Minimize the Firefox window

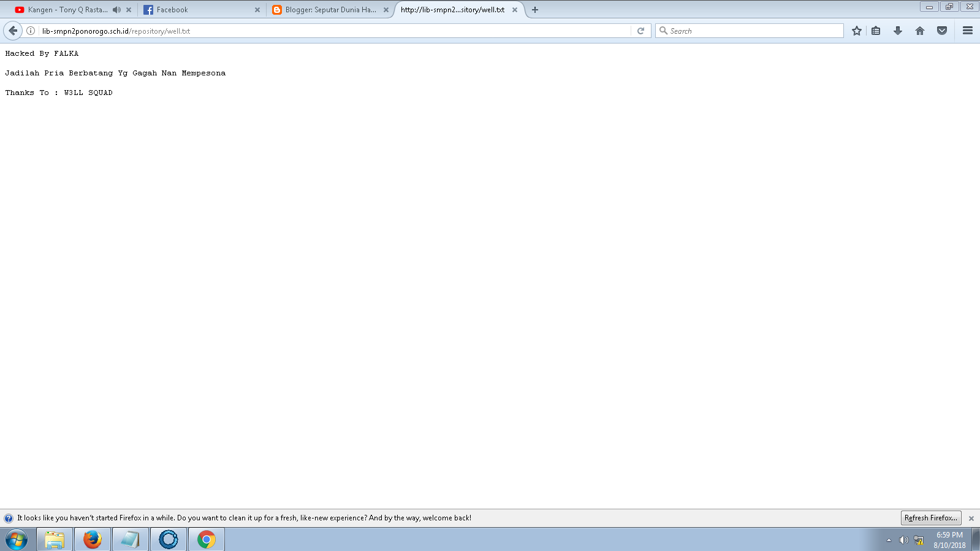click(x=929, y=7)
